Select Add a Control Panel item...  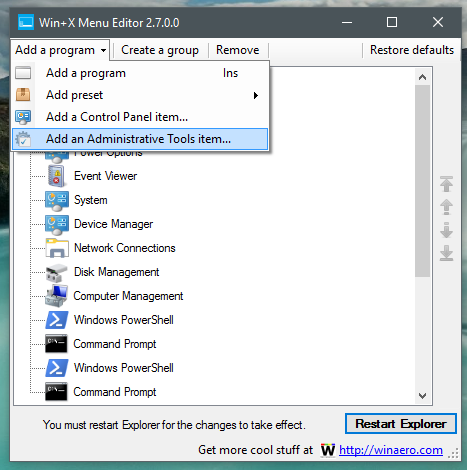coord(140,117)
